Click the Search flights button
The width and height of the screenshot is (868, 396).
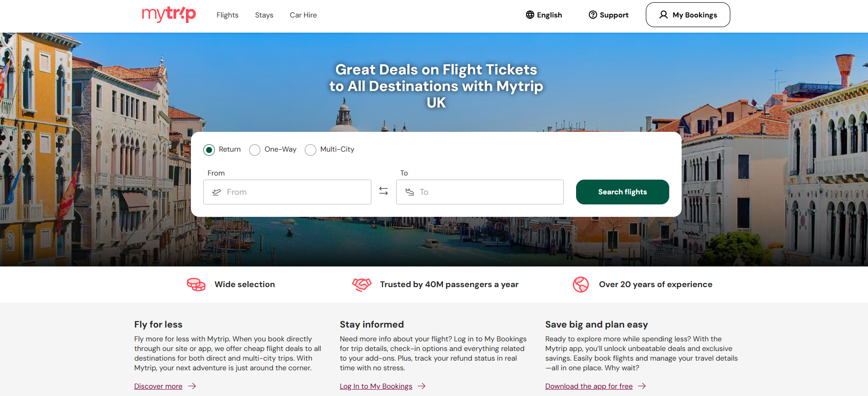click(x=622, y=192)
